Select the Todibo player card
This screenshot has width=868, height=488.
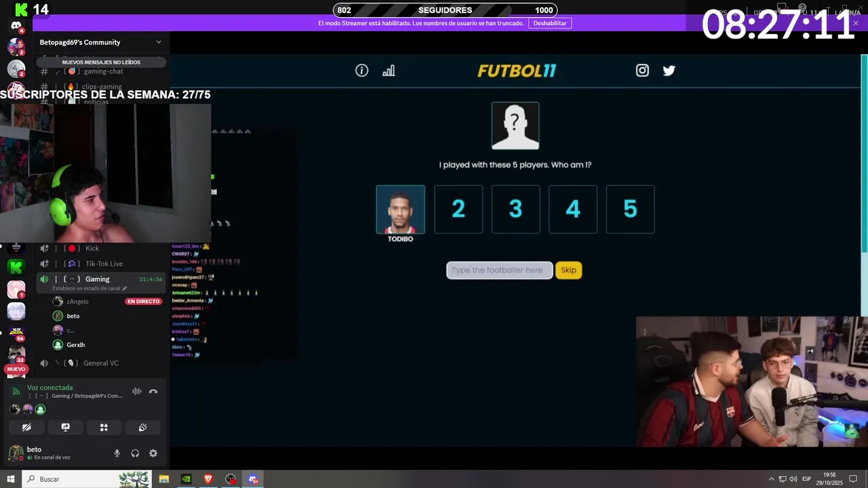pos(401,209)
